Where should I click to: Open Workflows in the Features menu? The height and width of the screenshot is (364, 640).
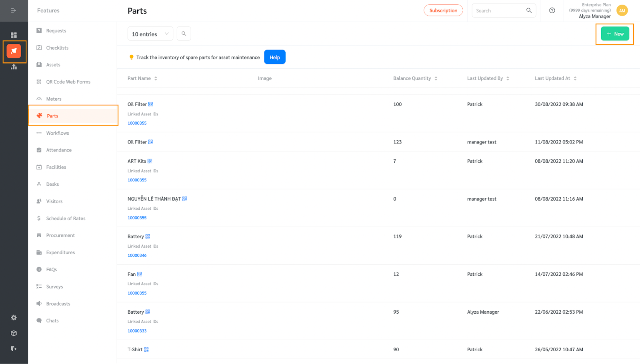pos(58,133)
